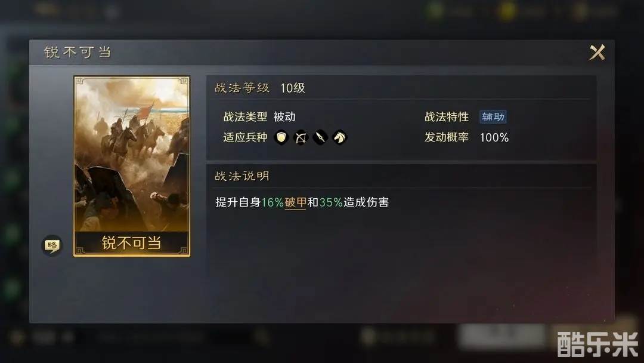Close the 锐不可当 tactic panel
Screen dimensions: 644x363
(597, 53)
